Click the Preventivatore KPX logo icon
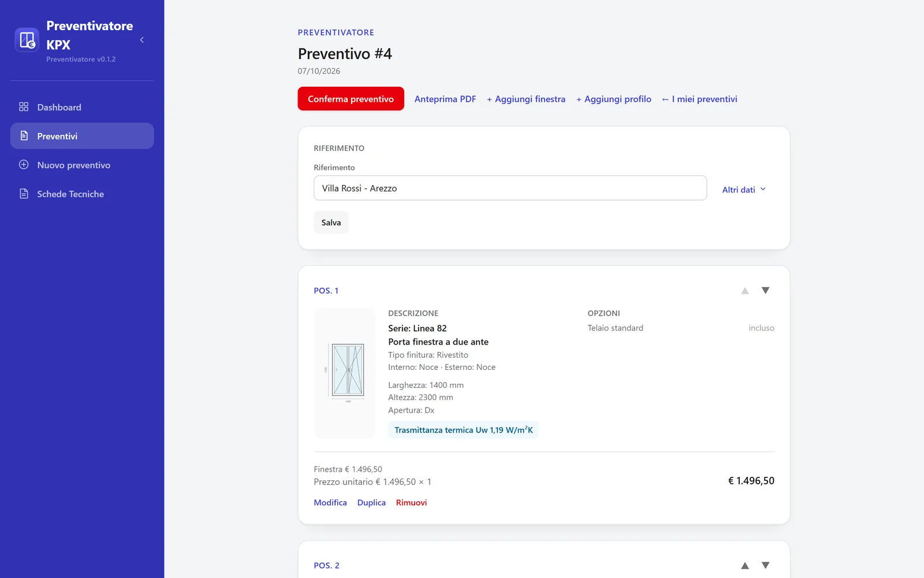This screenshot has width=924, height=578. coord(27,40)
